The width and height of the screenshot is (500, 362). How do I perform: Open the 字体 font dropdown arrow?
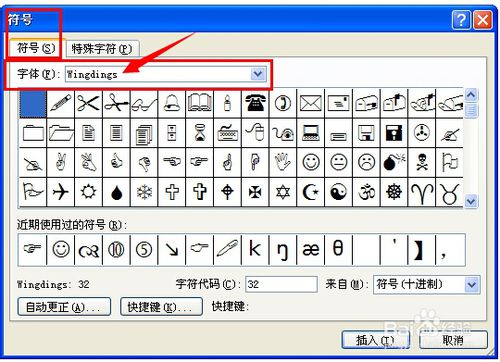point(258,74)
